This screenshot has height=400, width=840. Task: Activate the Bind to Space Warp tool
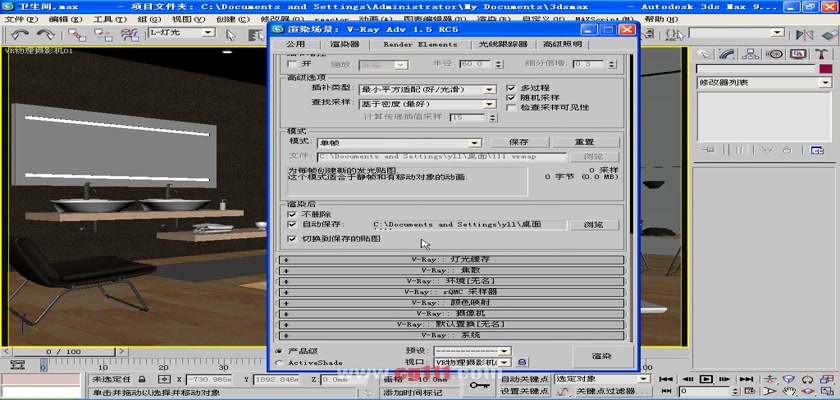(129, 35)
